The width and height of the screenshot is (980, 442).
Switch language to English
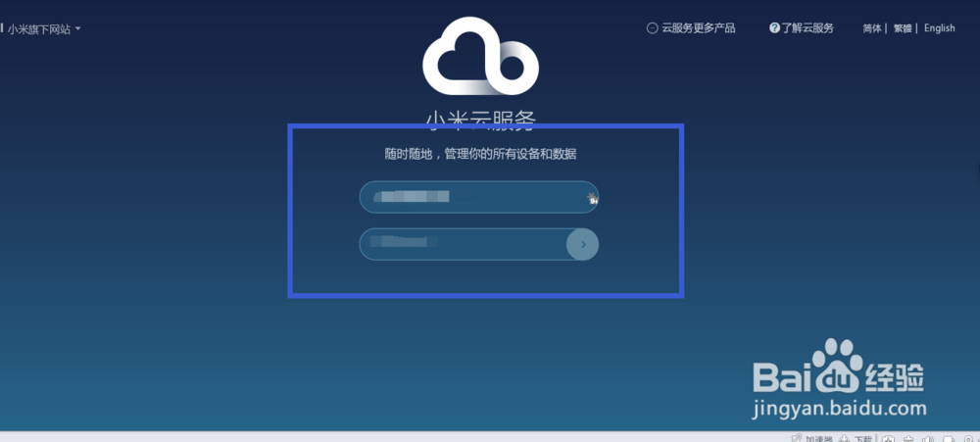(940, 28)
